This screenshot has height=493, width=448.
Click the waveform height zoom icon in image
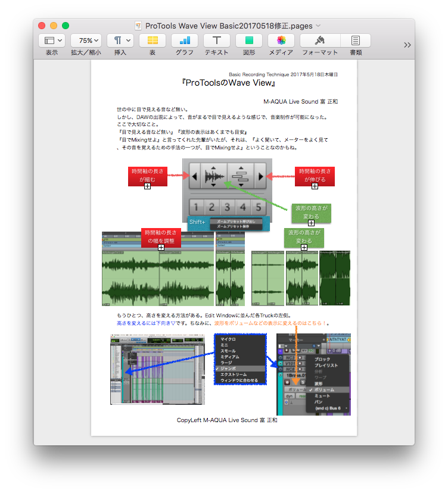[214, 176]
